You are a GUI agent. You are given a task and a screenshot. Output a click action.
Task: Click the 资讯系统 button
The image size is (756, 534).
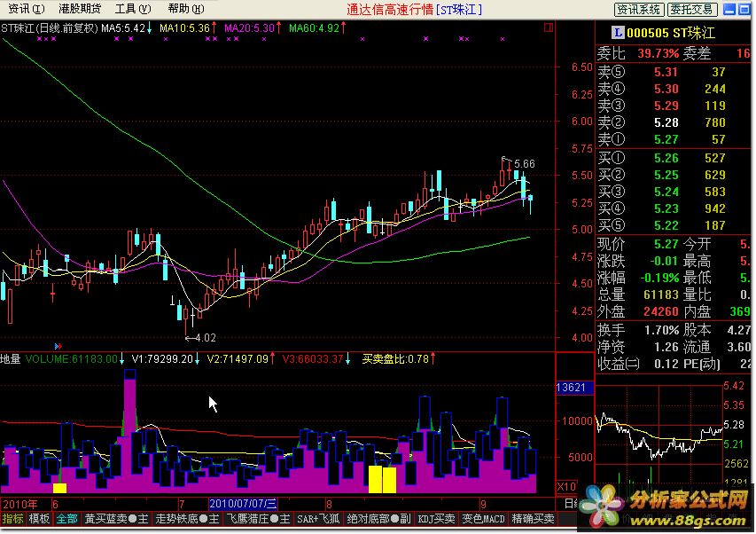click(639, 9)
